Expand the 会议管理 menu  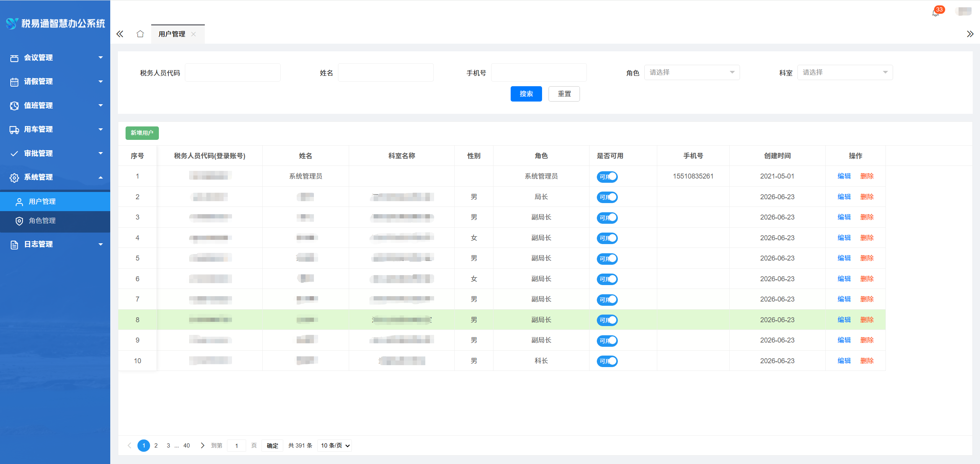click(55, 57)
